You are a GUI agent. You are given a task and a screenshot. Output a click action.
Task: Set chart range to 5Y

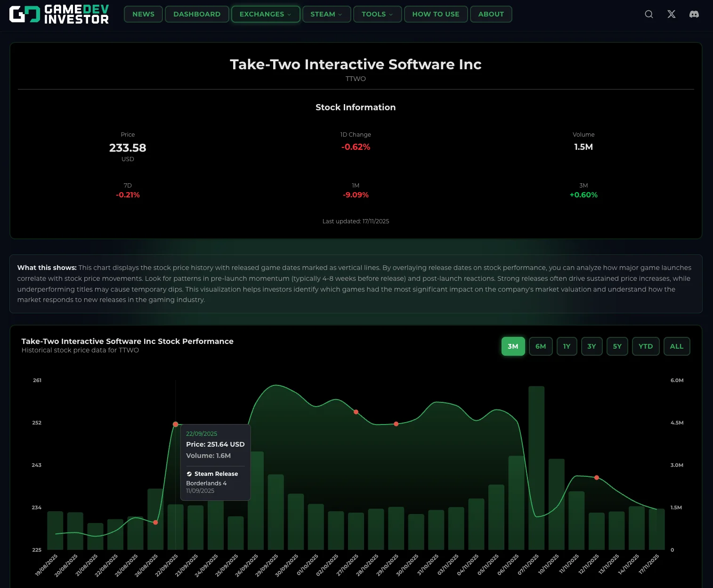pos(617,346)
